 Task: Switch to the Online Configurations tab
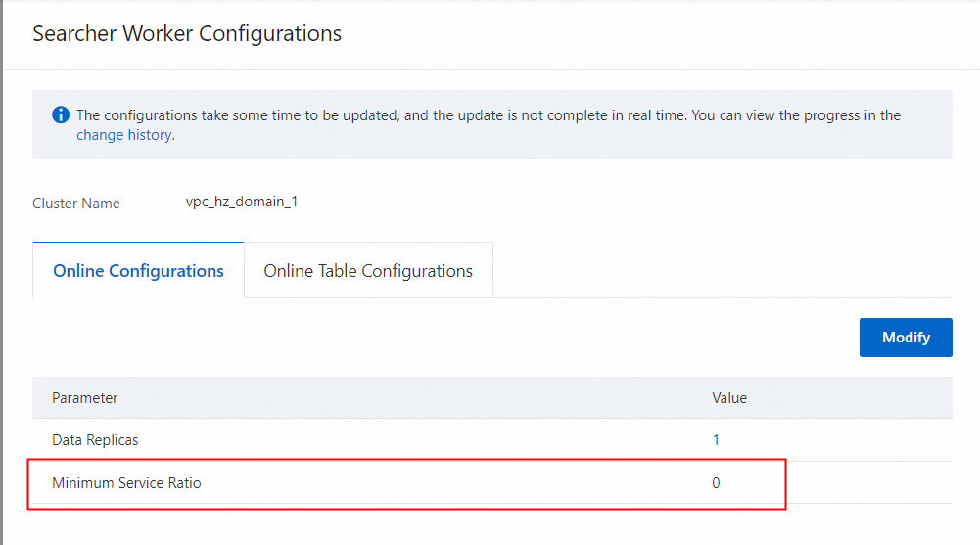(138, 271)
